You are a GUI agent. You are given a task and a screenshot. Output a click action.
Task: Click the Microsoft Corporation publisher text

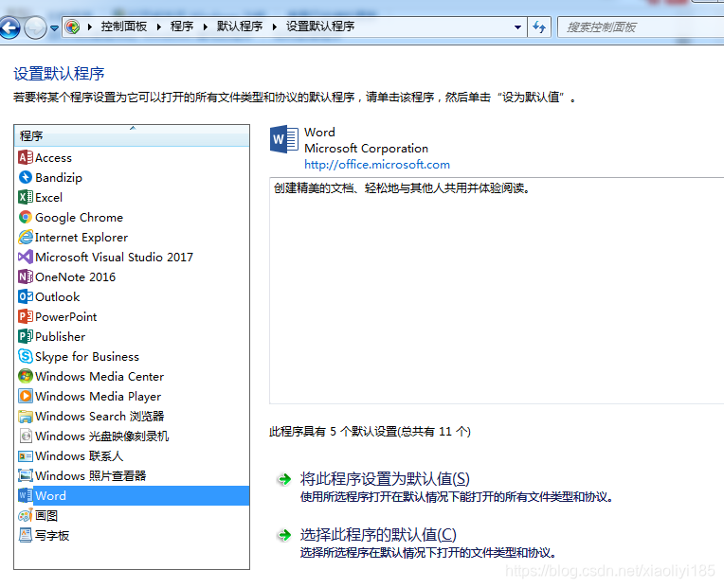click(x=366, y=148)
